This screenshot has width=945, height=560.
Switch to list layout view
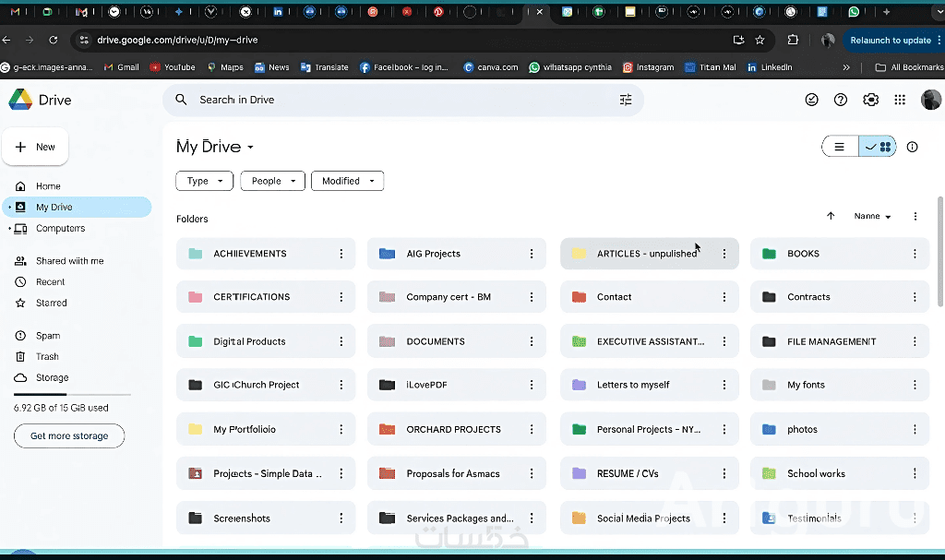pyautogui.click(x=840, y=147)
